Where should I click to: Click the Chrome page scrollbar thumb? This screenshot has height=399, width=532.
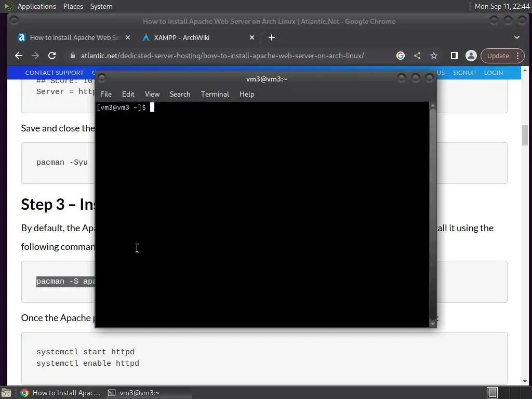point(525,135)
